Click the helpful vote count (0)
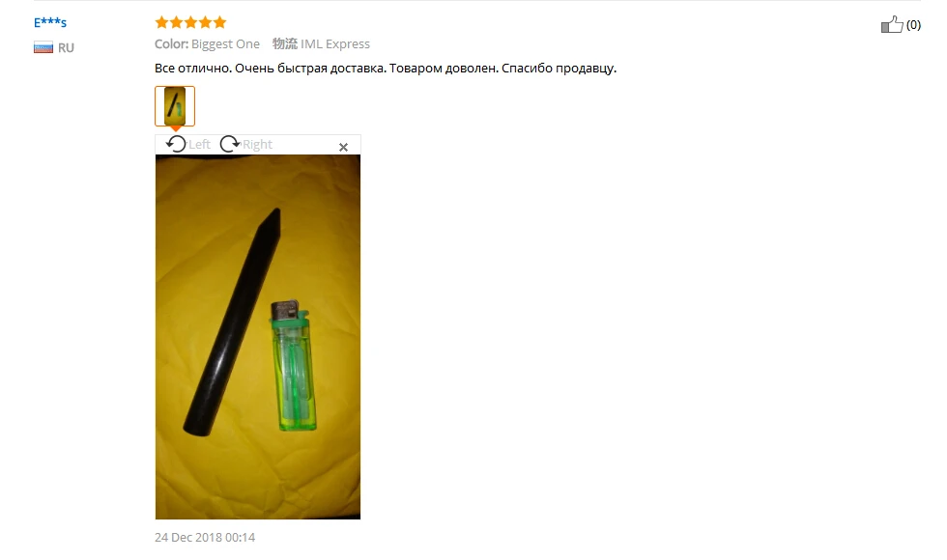 pyautogui.click(x=913, y=25)
